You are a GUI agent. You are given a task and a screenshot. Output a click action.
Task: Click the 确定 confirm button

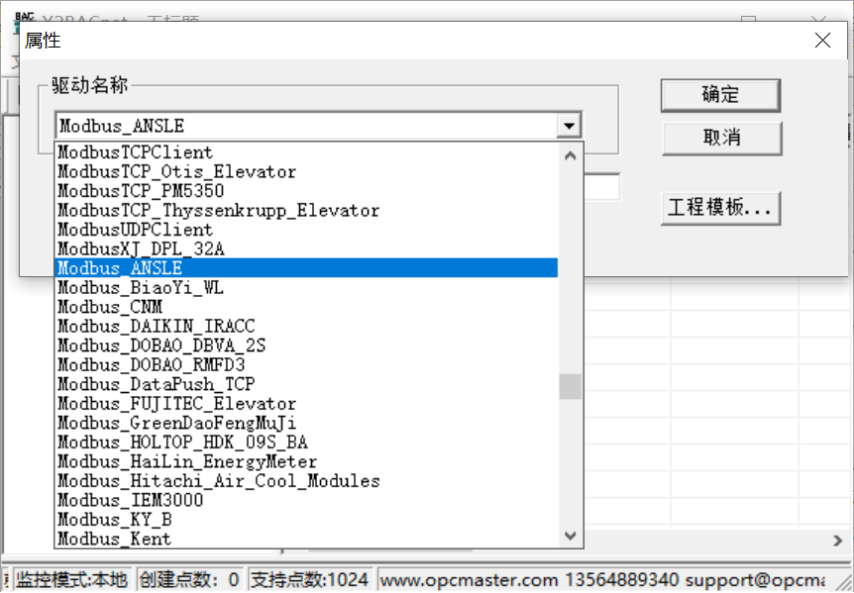pos(721,95)
